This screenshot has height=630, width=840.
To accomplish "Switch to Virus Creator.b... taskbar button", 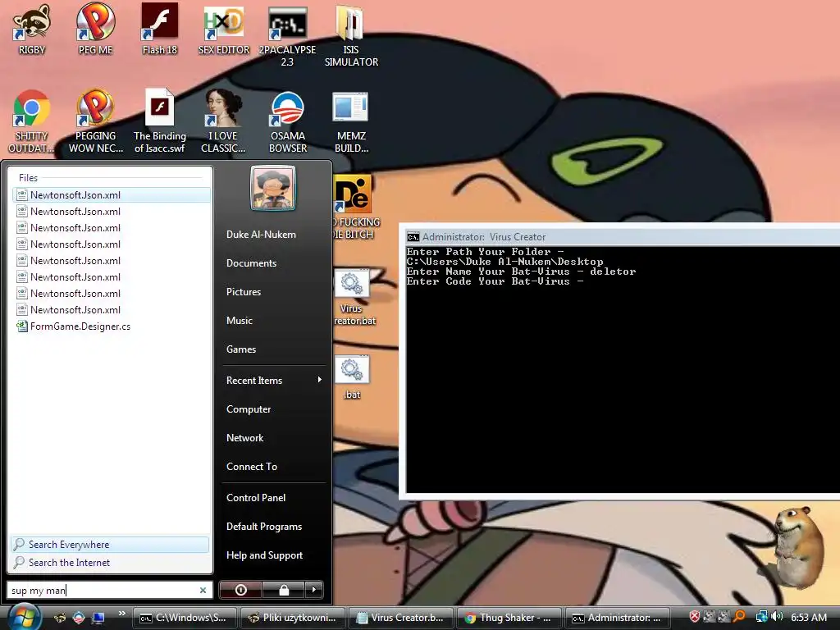I will [400, 618].
